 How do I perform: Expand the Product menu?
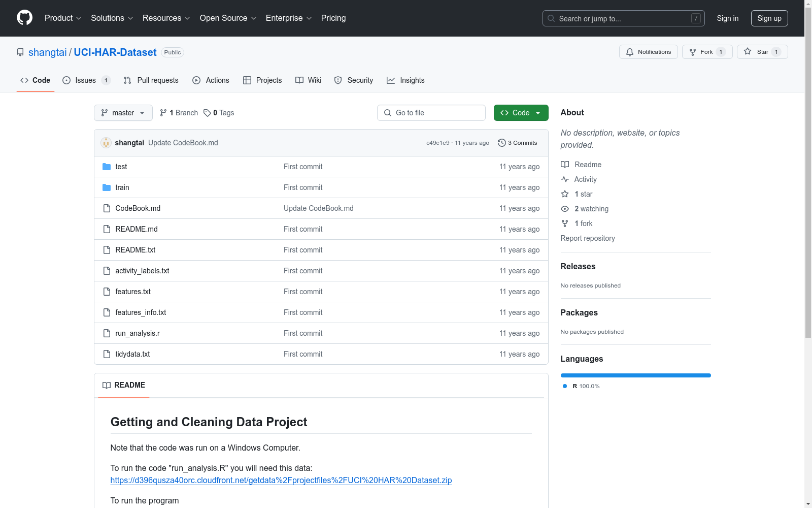63,18
